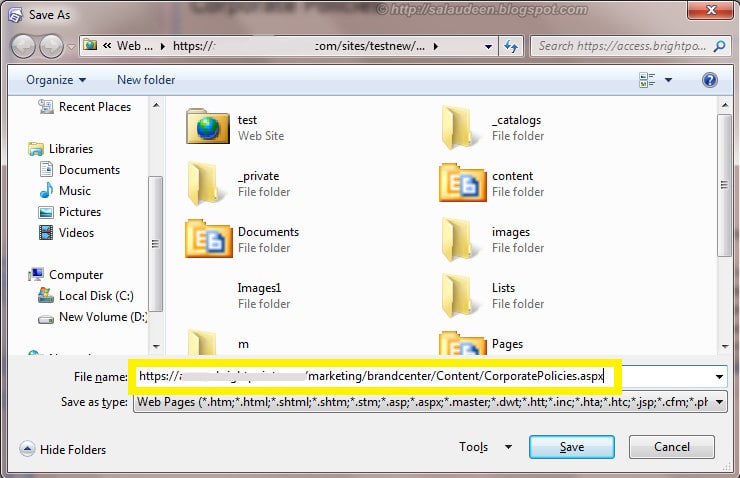Click the Cancel button

click(x=672, y=447)
